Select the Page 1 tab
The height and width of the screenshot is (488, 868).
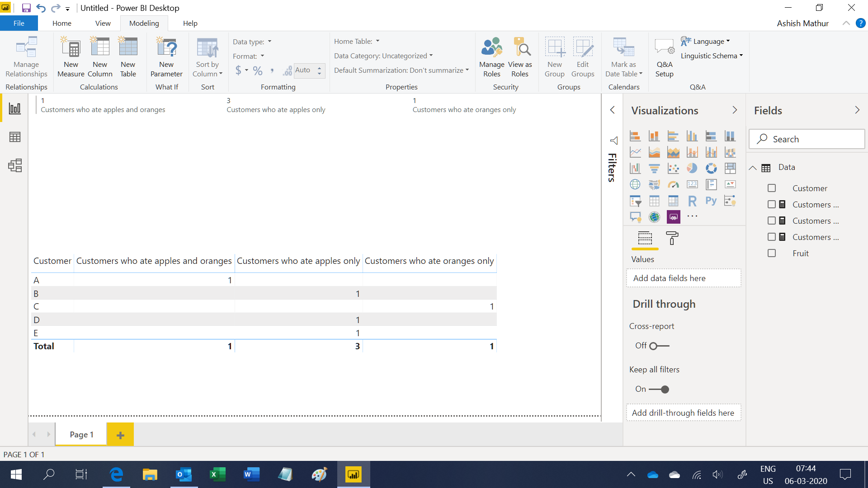click(81, 435)
